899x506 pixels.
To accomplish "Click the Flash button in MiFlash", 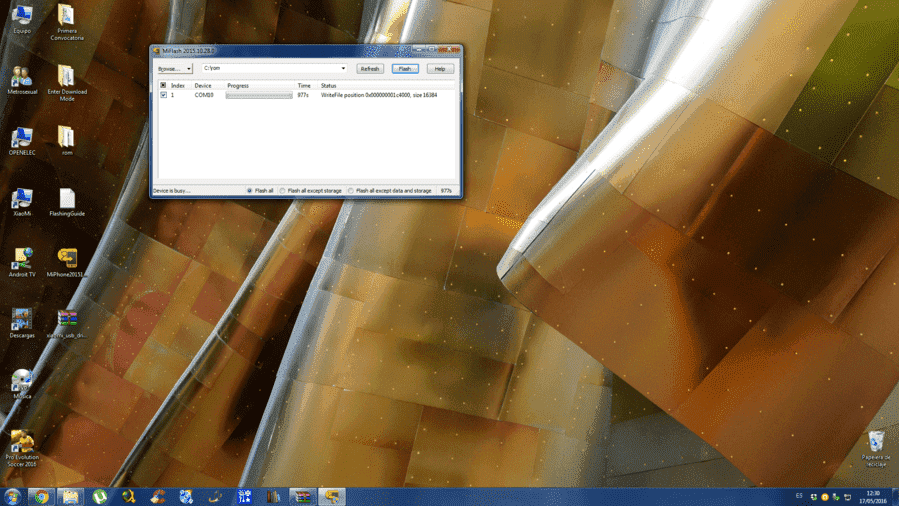I will 405,69.
